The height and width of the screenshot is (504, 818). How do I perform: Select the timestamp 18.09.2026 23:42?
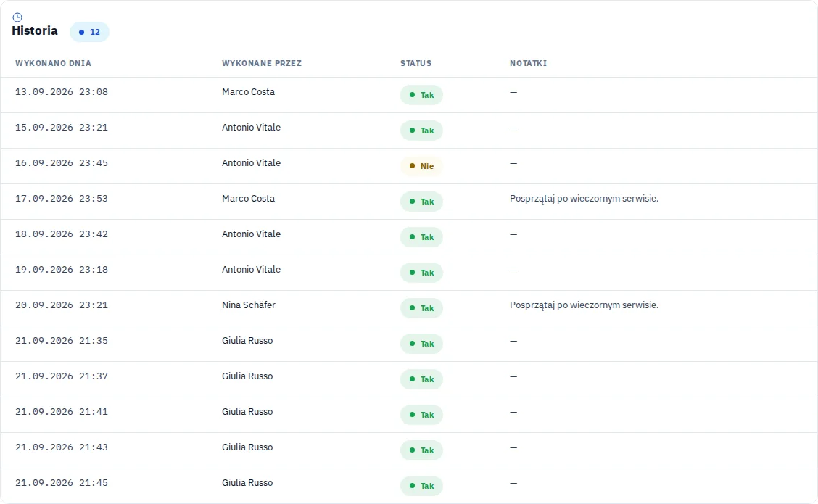[x=62, y=234]
